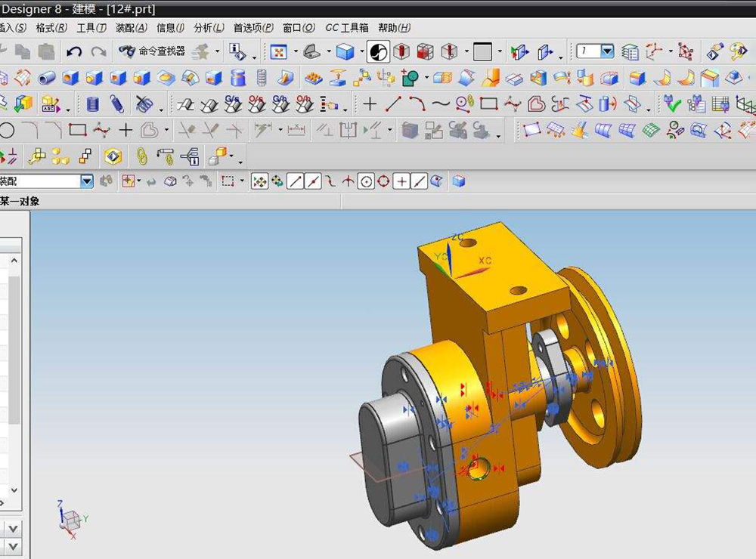Select the Shaded with Edges cube icon
This screenshot has width=756, height=559.
tap(345, 51)
